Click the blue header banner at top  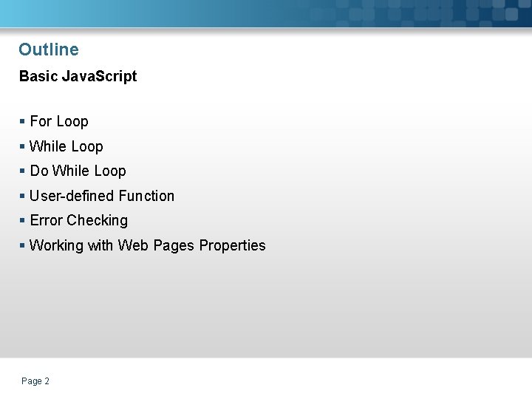pyautogui.click(x=148, y=13)
